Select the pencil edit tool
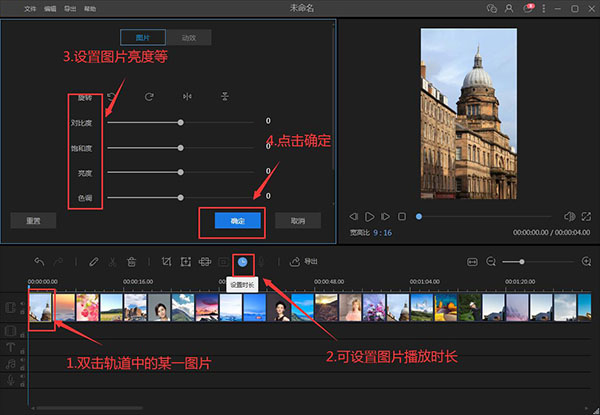600x415 pixels. [x=94, y=262]
